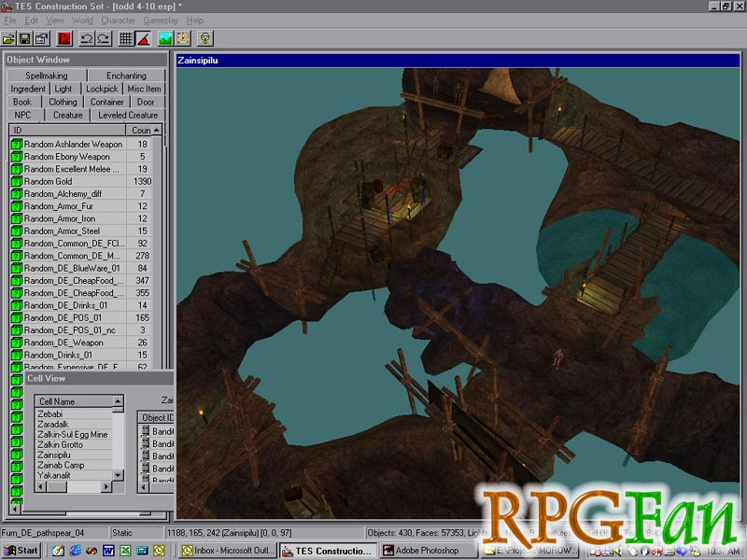Launch Internet Explorer from quick launch
This screenshot has width=747, height=560.
[76, 551]
